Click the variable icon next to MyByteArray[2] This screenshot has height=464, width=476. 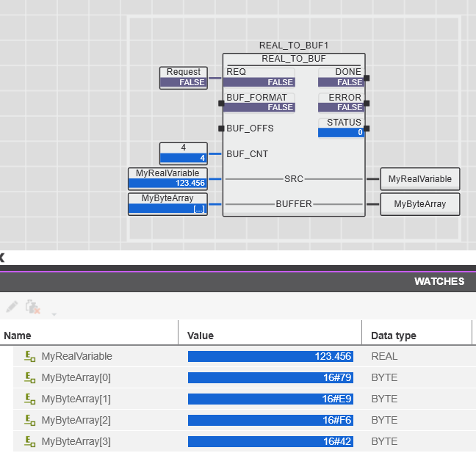(x=29, y=420)
